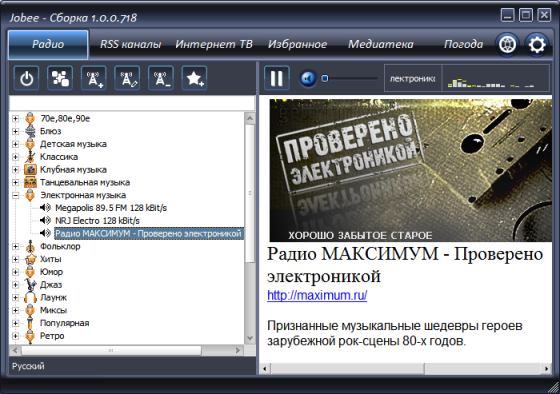This screenshot has height=394, width=560.
Task: Expand the Популярная node
Action: pyautogui.click(x=15, y=323)
